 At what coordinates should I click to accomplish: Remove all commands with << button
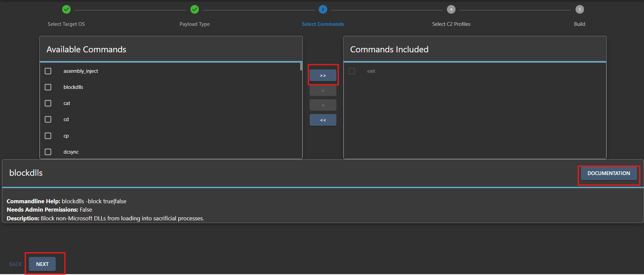[x=323, y=120]
